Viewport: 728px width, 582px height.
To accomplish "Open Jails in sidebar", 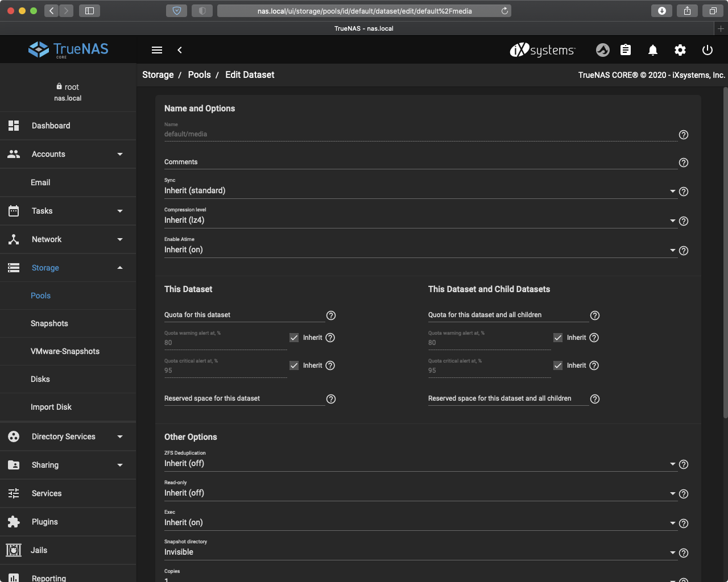I will pos(68,550).
